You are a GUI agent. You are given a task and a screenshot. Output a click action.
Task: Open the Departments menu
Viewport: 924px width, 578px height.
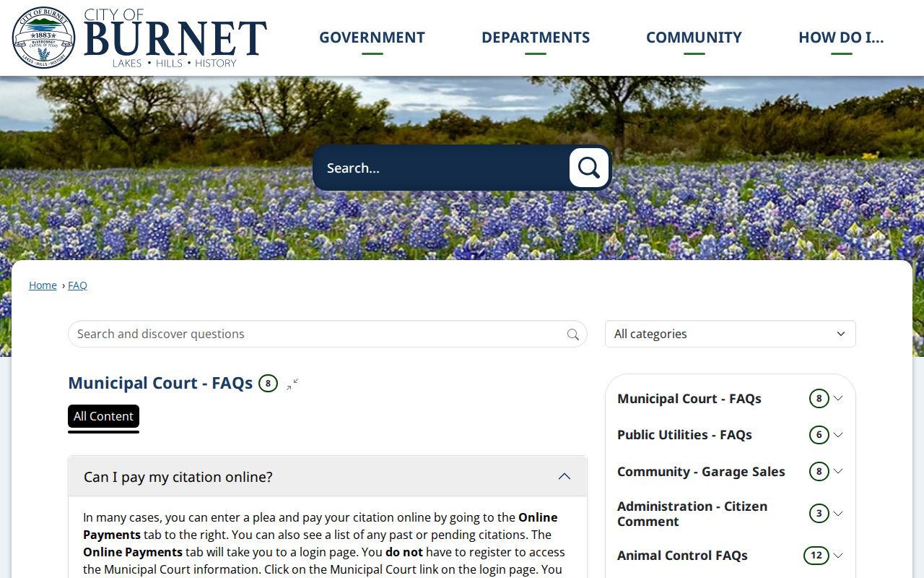536,38
